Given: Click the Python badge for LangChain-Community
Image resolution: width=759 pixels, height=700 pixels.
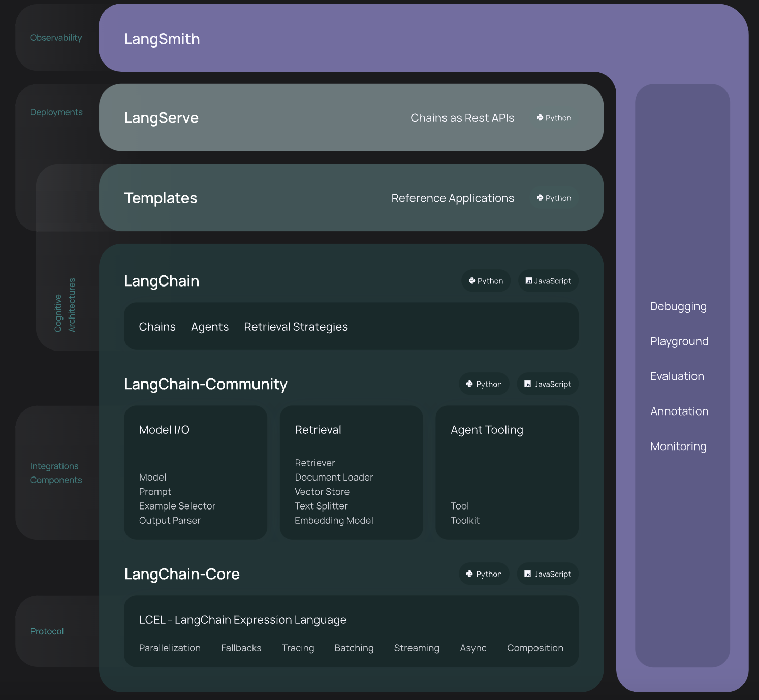Looking at the screenshot, I should click(x=484, y=384).
